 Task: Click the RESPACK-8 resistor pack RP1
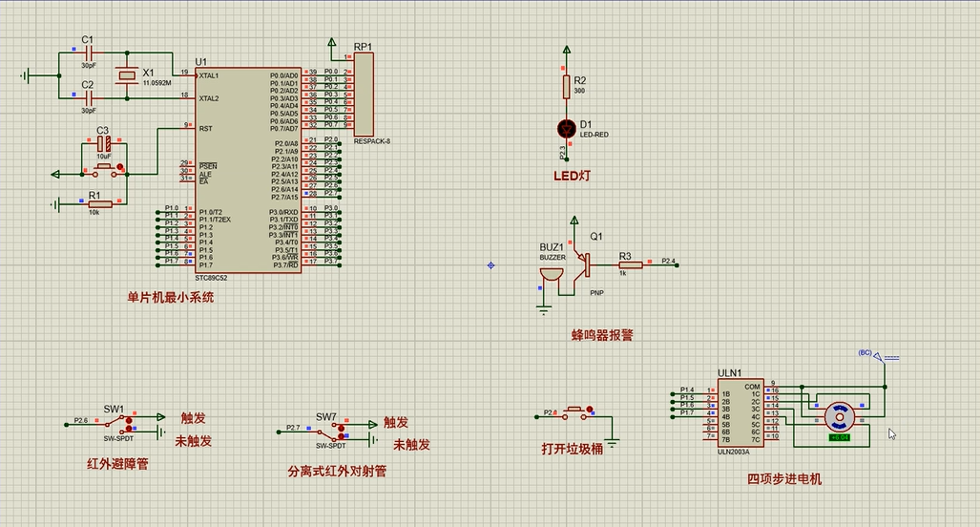364,94
